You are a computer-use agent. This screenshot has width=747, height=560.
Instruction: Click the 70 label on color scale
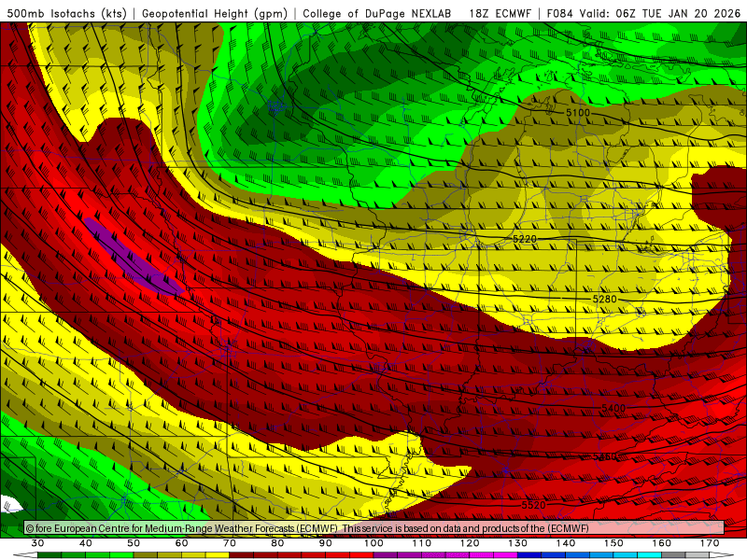point(230,543)
